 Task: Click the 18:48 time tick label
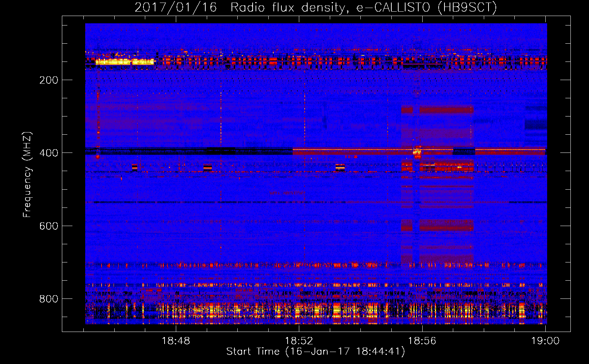click(176, 341)
